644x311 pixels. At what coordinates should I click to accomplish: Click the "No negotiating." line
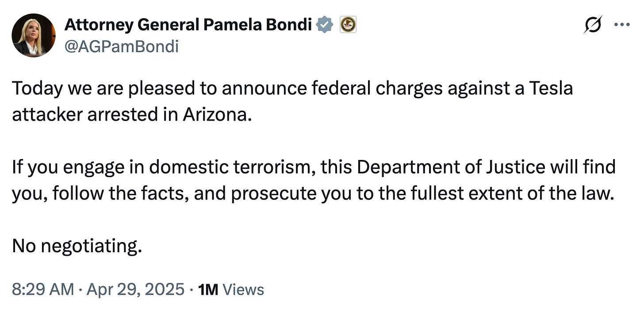tap(77, 246)
